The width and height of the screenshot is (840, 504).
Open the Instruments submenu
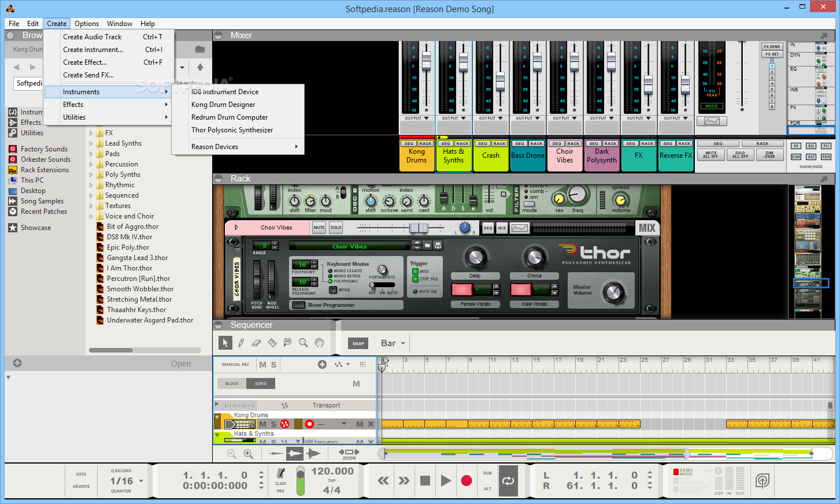pyautogui.click(x=109, y=92)
